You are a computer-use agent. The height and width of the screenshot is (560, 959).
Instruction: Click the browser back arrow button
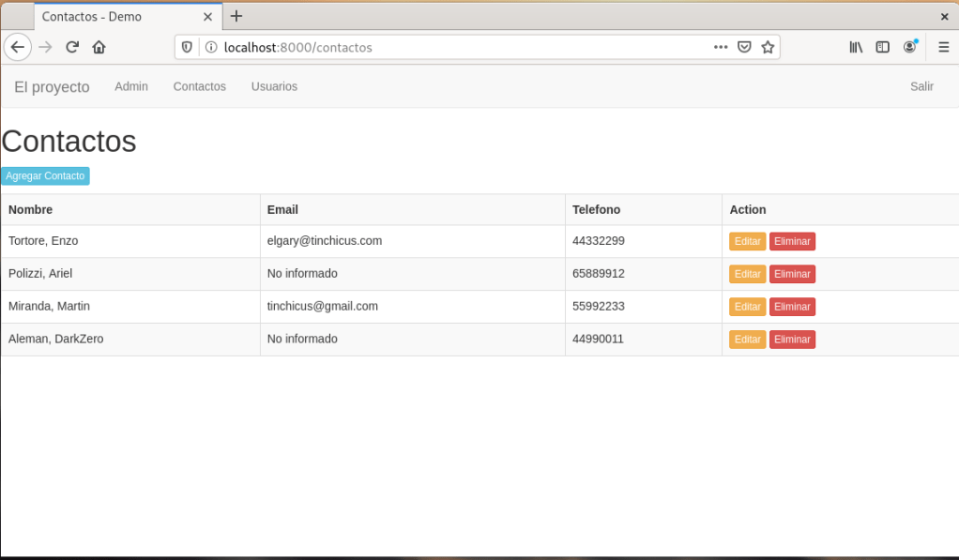coord(17,47)
